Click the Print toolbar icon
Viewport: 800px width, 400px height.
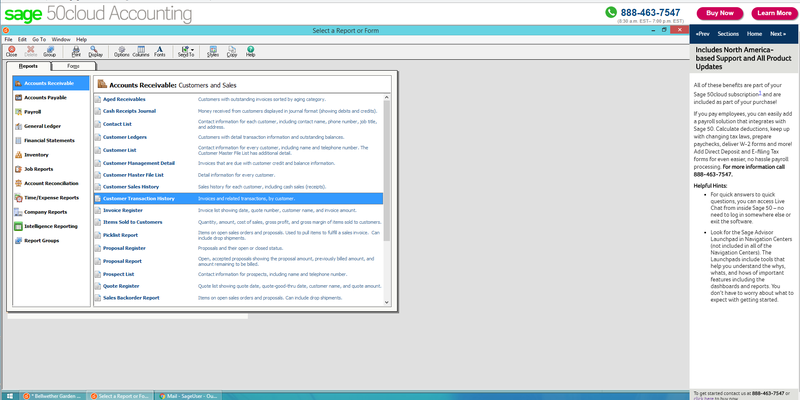click(x=76, y=52)
